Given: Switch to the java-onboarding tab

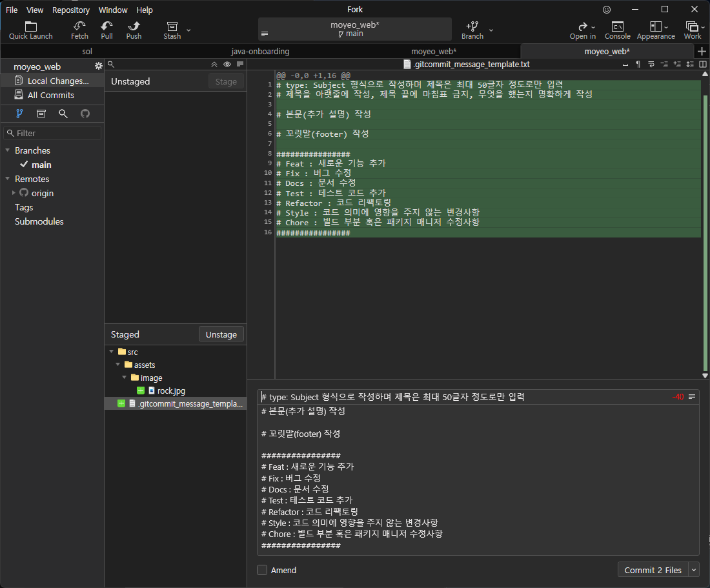Looking at the screenshot, I should point(260,51).
